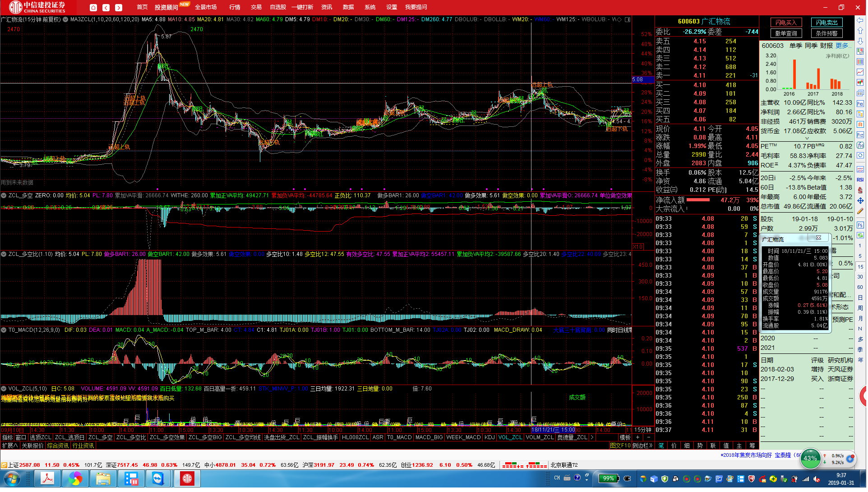Click the down-arrow icon in the right sidebar
The width and height of the screenshot is (868, 492).
point(860,41)
